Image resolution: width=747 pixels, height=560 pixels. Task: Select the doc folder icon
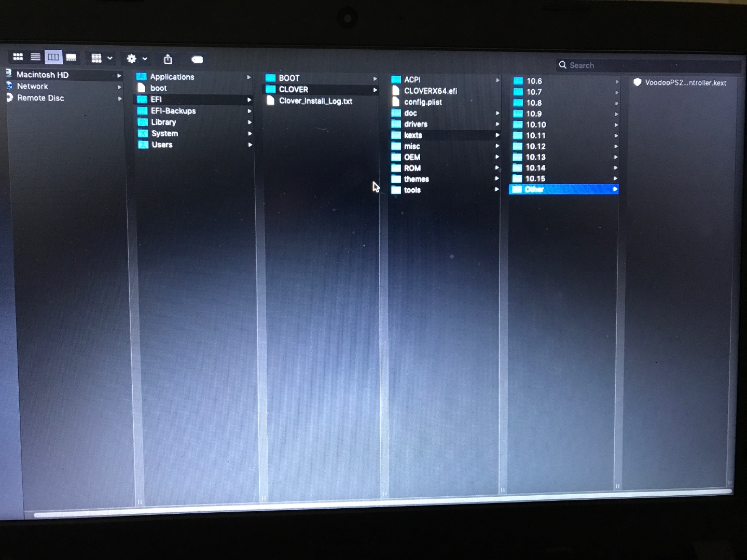click(396, 113)
